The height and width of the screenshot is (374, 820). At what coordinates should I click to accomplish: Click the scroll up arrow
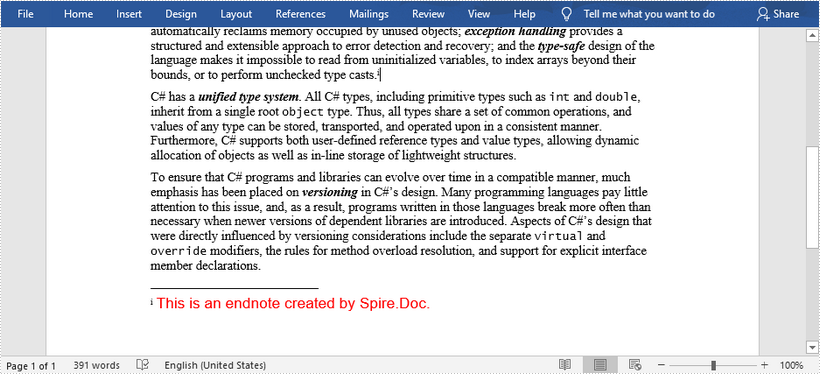coord(811,36)
